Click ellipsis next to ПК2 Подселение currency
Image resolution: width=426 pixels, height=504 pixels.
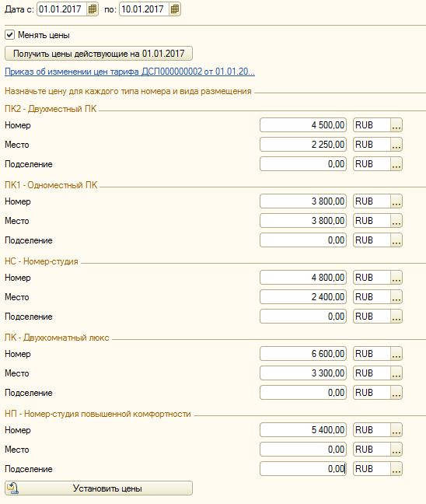tap(396, 164)
